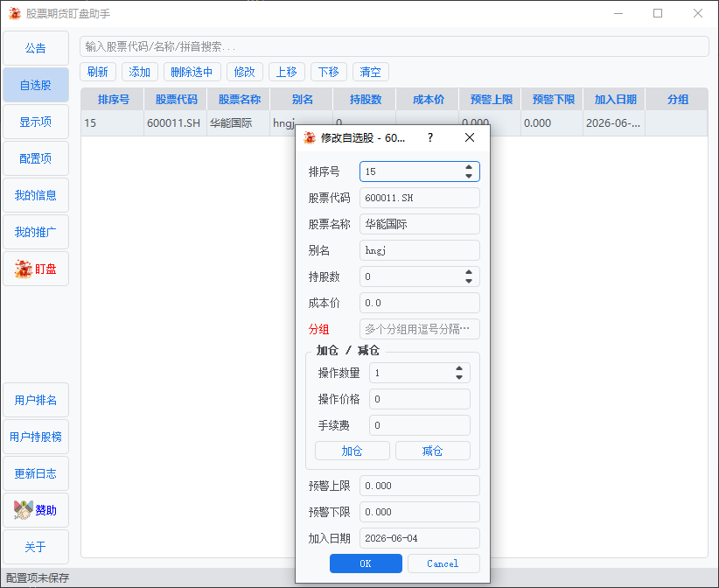Focus the stock search input box

(394, 46)
